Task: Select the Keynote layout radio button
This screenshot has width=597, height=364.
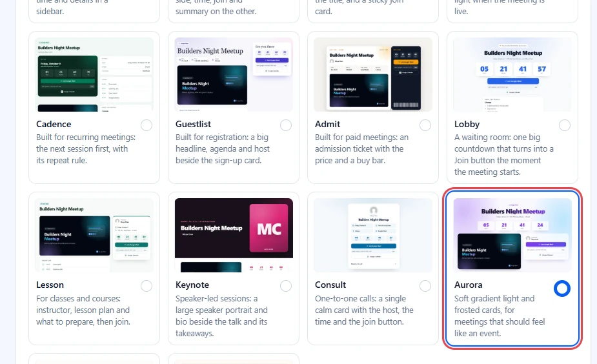Action: 286,286
